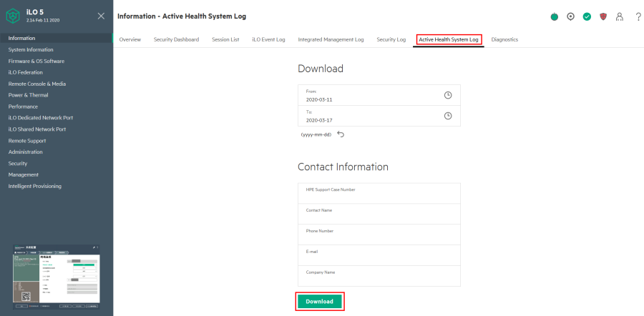The height and width of the screenshot is (316, 644).
Task: Reset date range with the undo arrow
Action: click(341, 134)
